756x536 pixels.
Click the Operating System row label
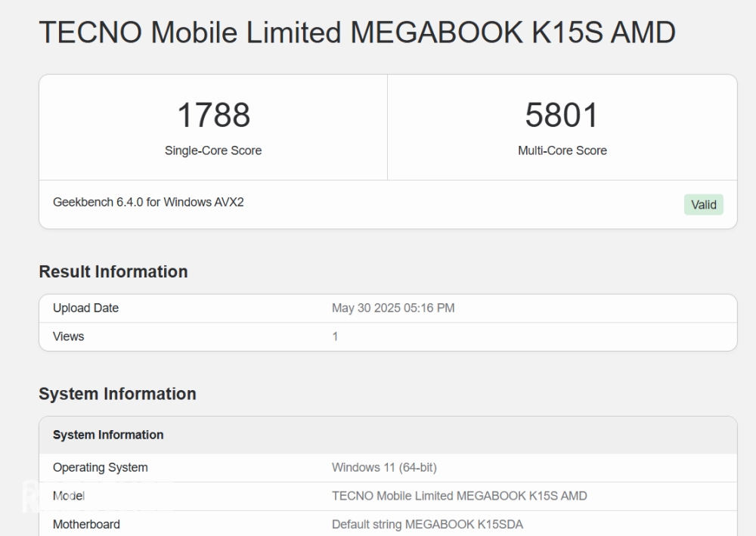point(101,467)
